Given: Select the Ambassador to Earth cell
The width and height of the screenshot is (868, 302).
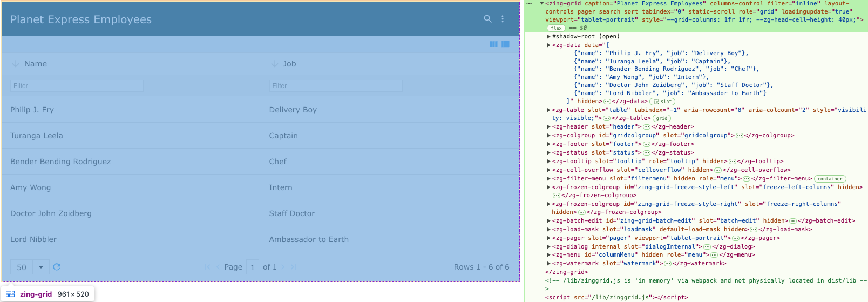Looking at the screenshot, I should [x=390, y=239].
